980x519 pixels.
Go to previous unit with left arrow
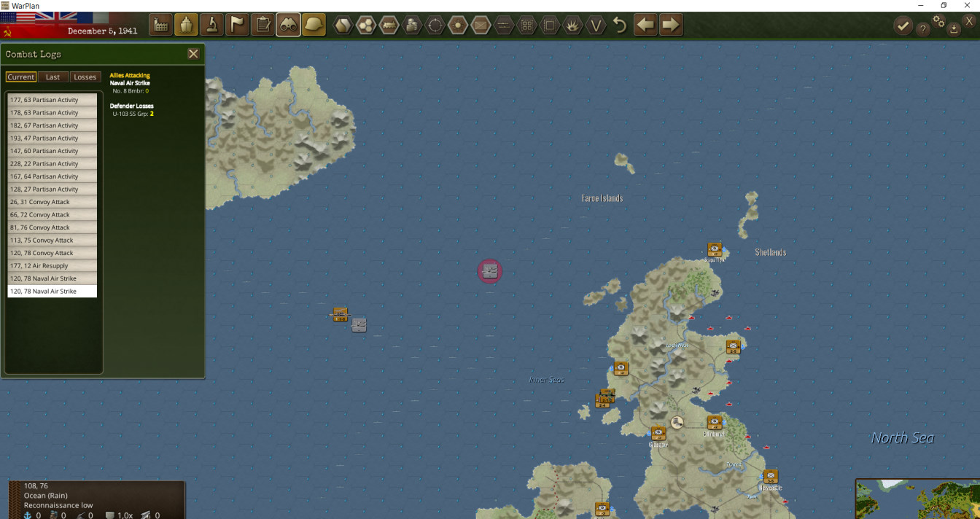(645, 25)
